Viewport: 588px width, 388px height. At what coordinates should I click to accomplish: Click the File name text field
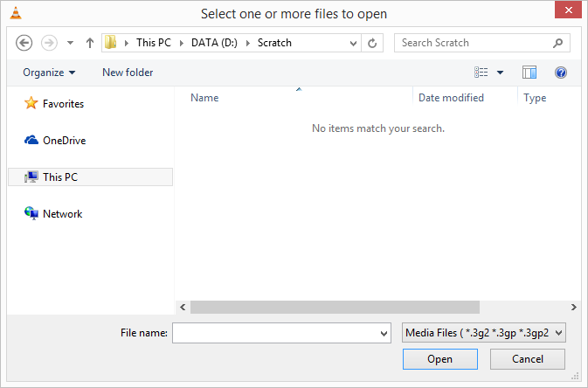tap(275, 333)
